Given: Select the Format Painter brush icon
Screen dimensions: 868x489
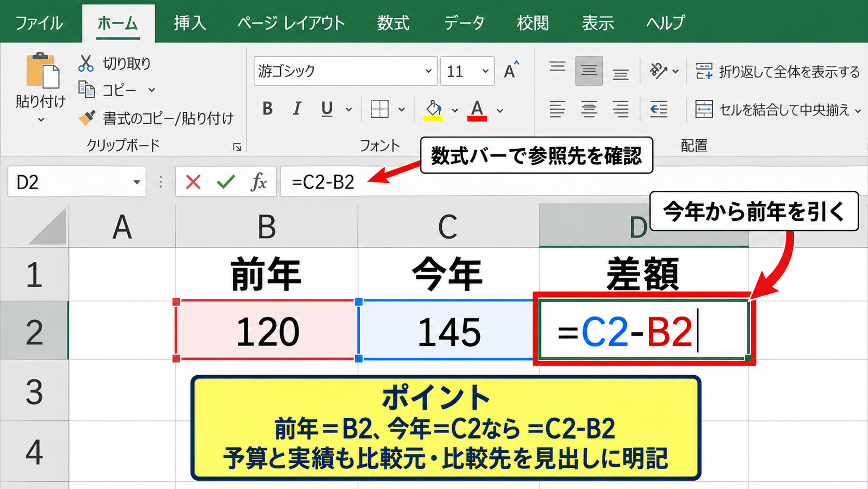Looking at the screenshot, I should [87, 118].
